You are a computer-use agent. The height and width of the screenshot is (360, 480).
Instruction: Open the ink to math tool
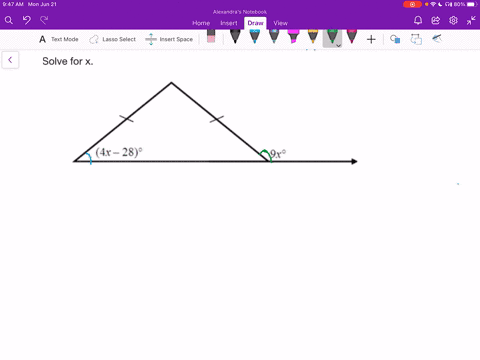(x=437, y=39)
